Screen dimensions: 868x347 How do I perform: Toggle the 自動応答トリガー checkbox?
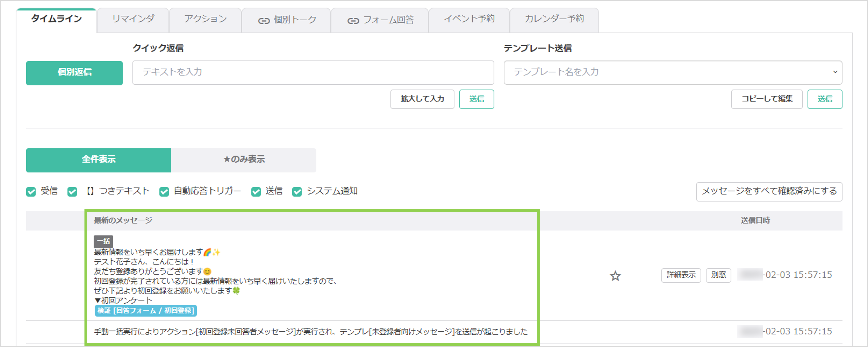(x=164, y=192)
